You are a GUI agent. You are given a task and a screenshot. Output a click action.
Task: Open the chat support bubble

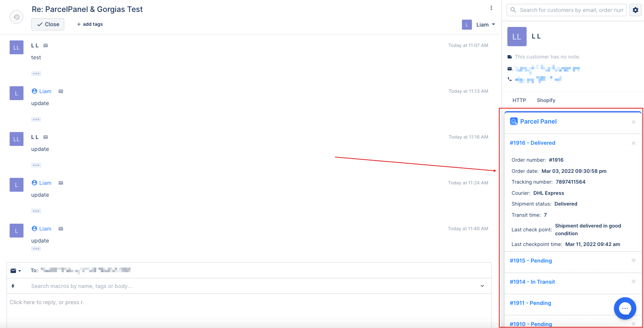(625, 308)
